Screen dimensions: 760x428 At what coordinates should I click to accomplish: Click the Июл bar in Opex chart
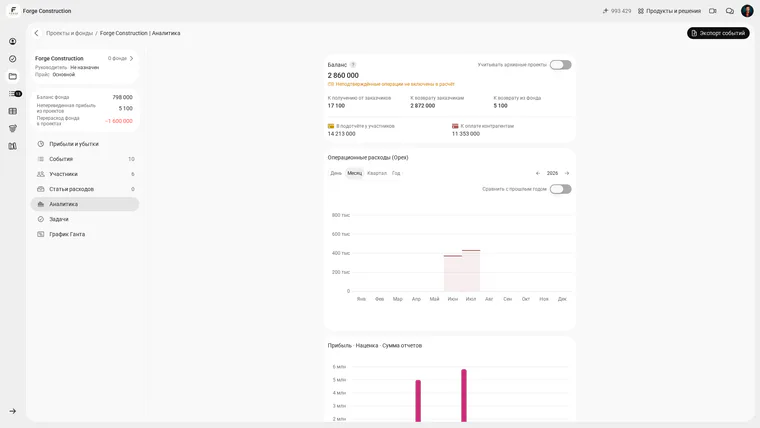[x=471, y=270]
